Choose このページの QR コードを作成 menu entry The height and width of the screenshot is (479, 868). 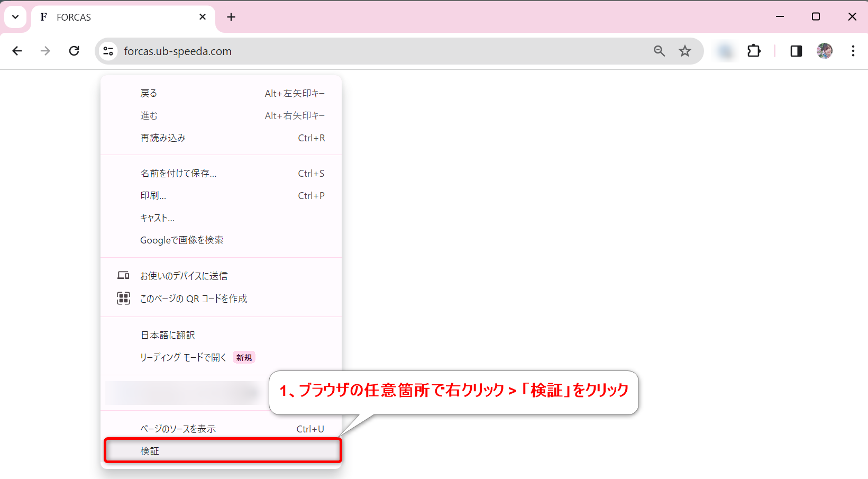coord(193,299)
